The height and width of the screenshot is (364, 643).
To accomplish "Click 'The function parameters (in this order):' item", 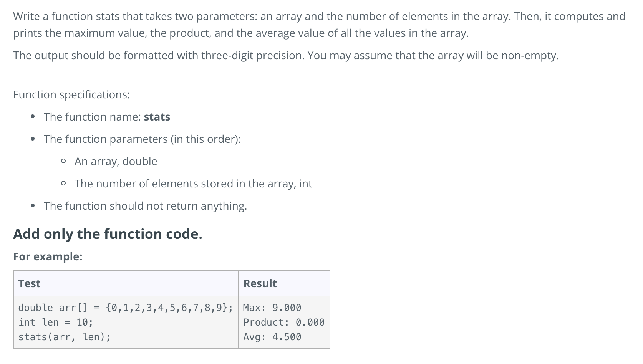I will 142,139.
